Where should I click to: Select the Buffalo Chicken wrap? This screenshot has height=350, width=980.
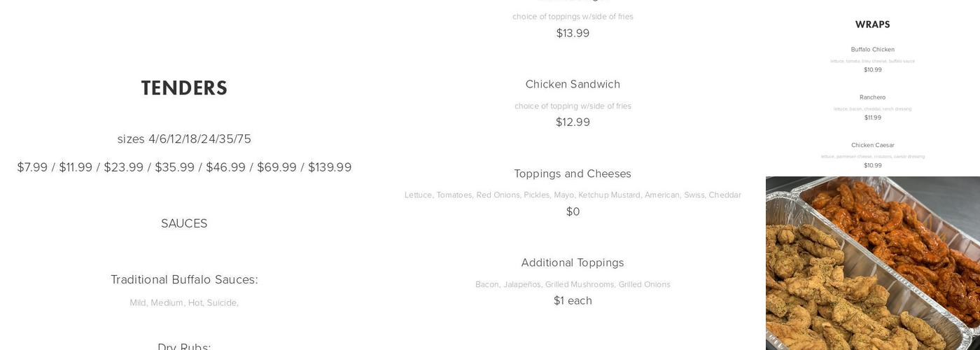pos(872,50)
